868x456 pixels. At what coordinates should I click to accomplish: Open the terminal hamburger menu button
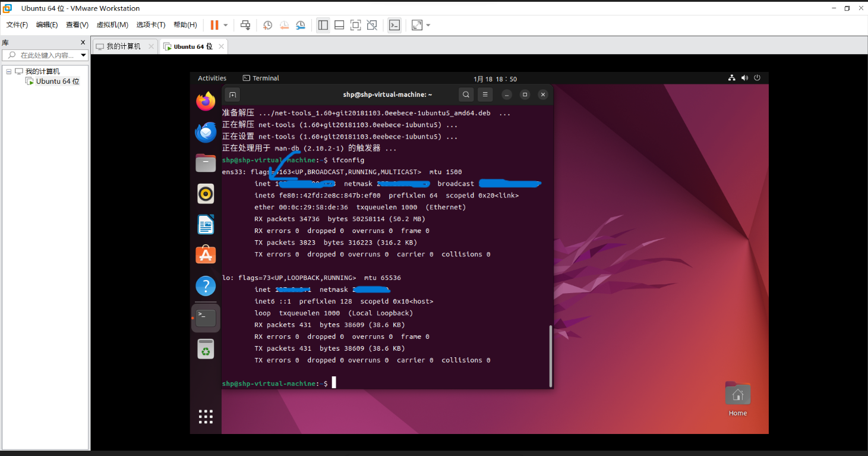point(485,94)
